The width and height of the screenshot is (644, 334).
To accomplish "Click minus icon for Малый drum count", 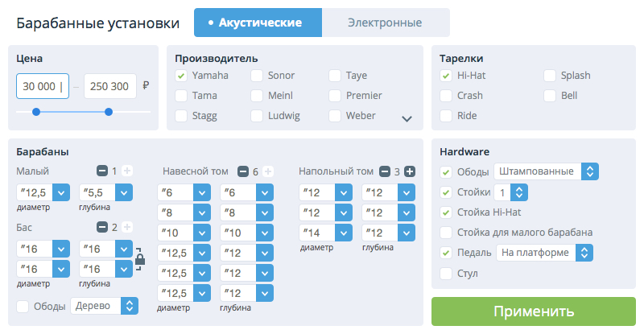I will click(102, 171).
